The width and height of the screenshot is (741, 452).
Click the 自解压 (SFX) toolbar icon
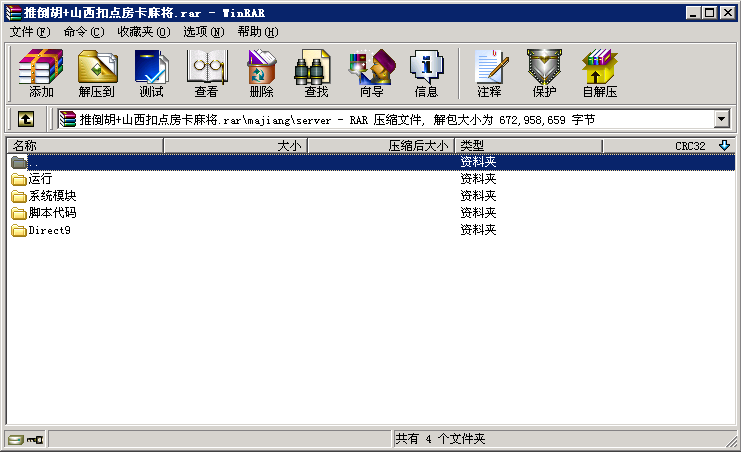(x=599, y=73)
